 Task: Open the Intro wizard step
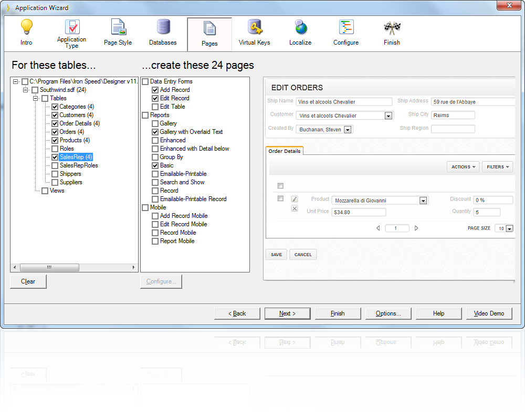[26, 31]
